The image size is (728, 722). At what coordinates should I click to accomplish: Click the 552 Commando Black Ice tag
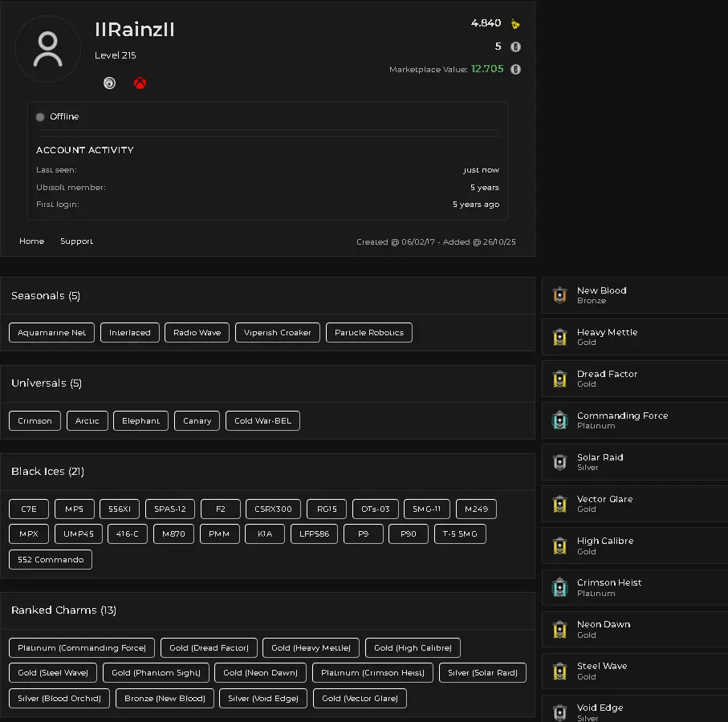point(51,560)
